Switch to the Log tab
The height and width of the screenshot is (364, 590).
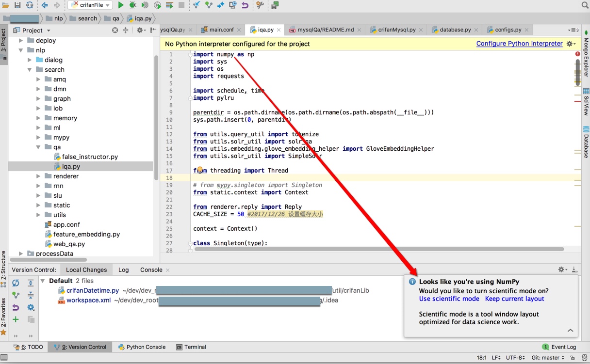pos(124,270)
